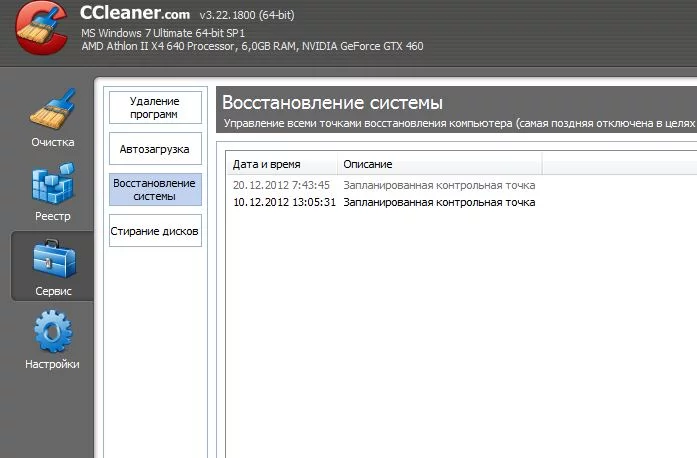697x458 pixels.
Task: Click the AMD Athlon II X4 640 hardware info line
Action: coord(252,46)
